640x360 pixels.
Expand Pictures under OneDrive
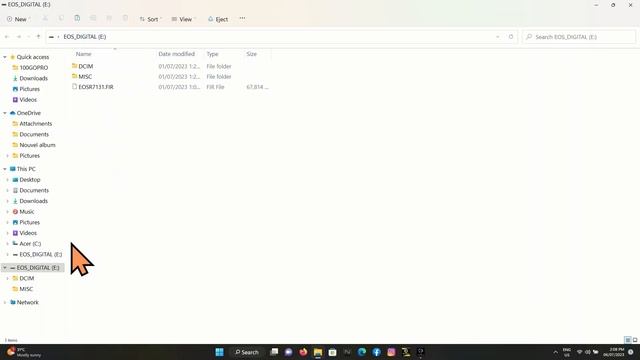(x=7, y=156)
